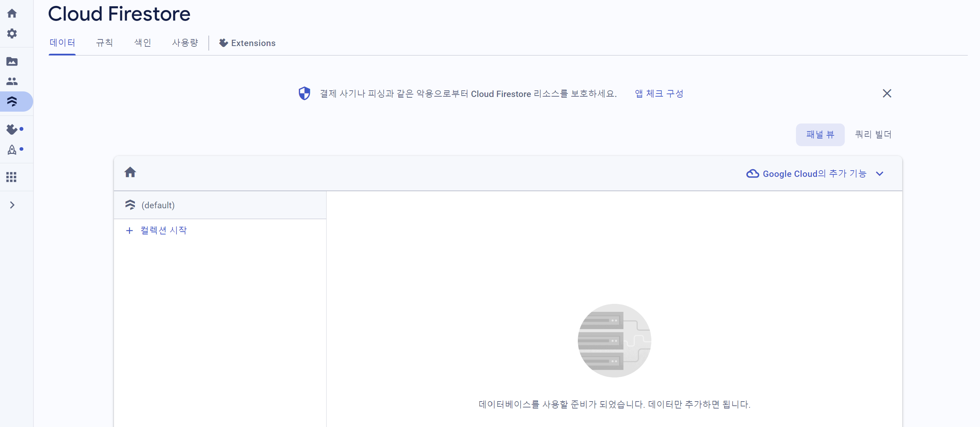This screenshot has width=980, height=427.
Task: Click the plus icon beside 컬렉션 시작
Action: point(129,231)
